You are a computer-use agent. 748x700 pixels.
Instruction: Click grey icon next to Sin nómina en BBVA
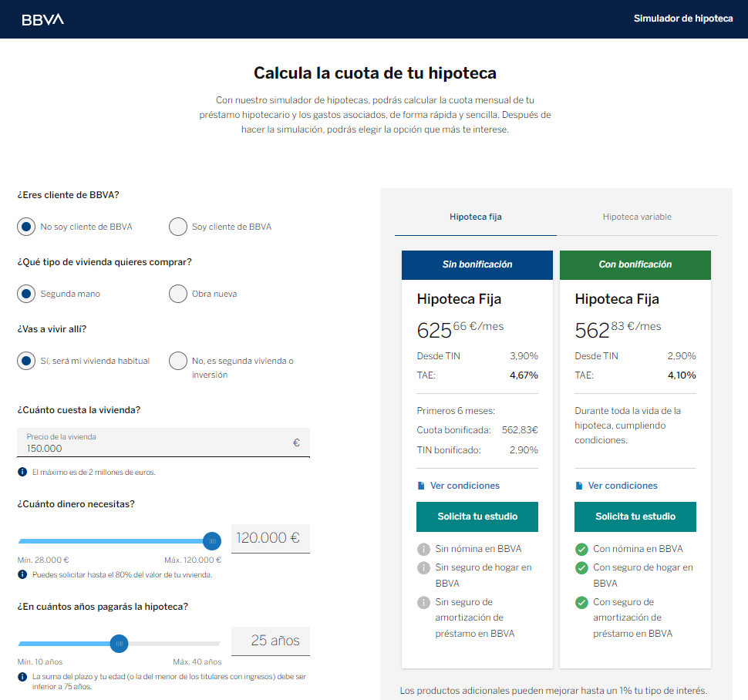(423, 550)
